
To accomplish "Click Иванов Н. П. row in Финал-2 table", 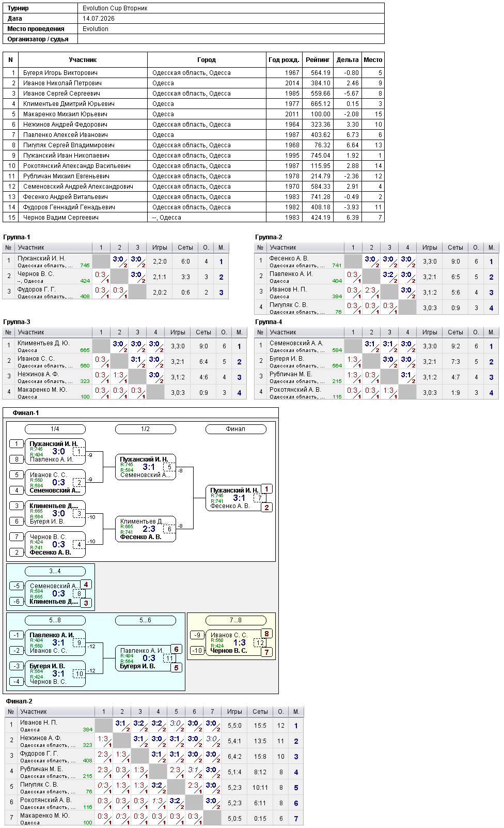I will (x=154, y=726).
